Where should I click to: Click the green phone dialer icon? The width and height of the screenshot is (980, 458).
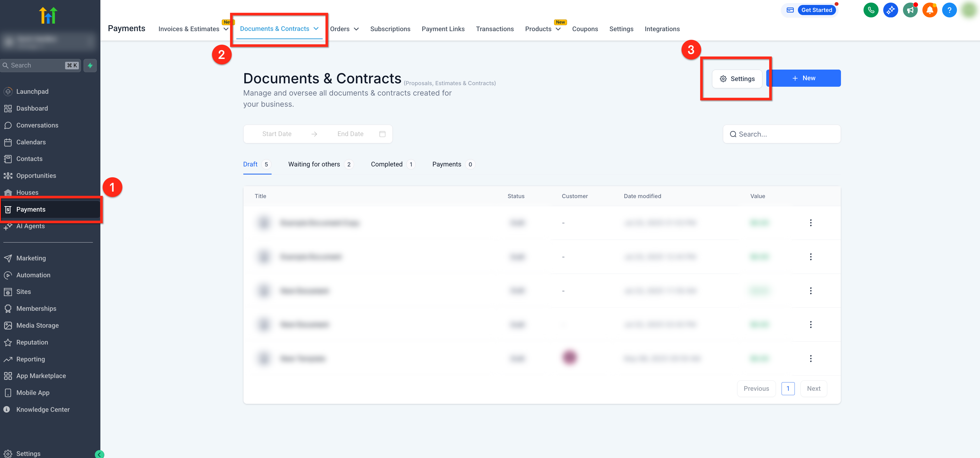click(x=871, y=10)
